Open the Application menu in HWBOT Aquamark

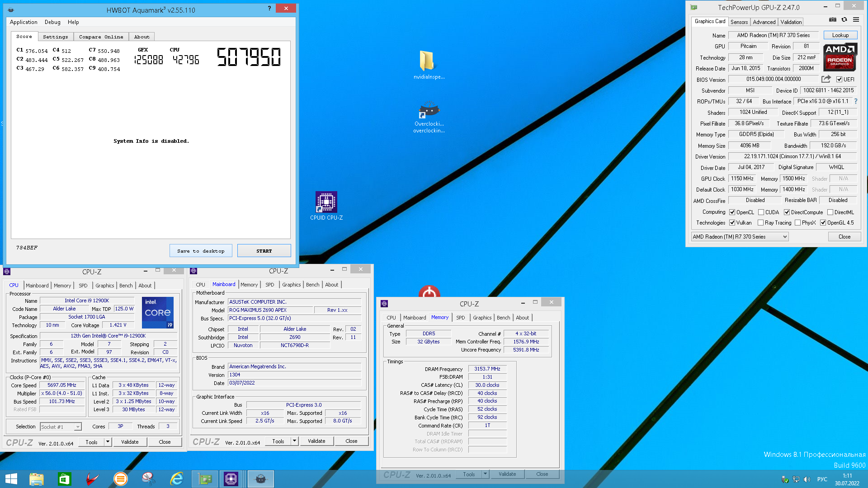tap(24, 22)
